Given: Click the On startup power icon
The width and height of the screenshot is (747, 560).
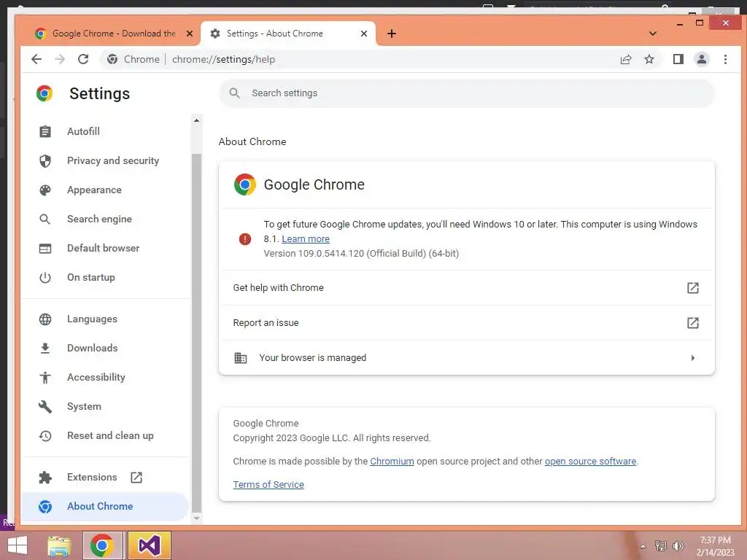Looking at the screenshot, I should (x=45, y=277).
